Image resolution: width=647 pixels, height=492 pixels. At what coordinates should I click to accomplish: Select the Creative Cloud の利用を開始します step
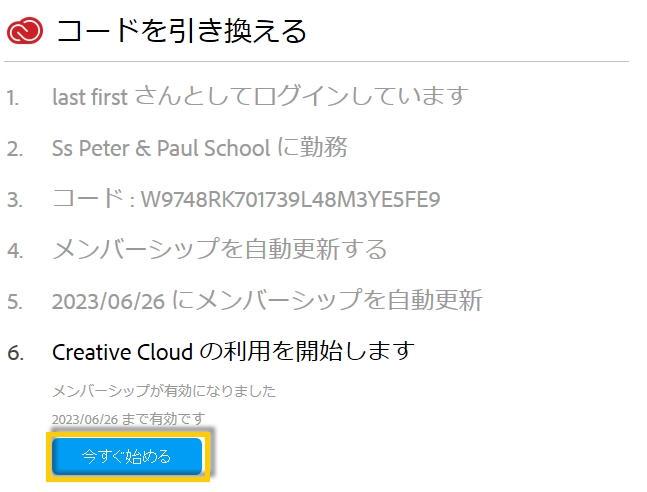click(x=232, y=351)
